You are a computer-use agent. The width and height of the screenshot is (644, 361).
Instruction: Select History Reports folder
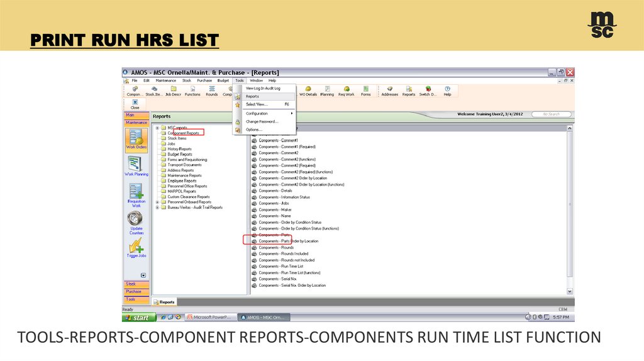pyautogui.click(x=179, y=149)
